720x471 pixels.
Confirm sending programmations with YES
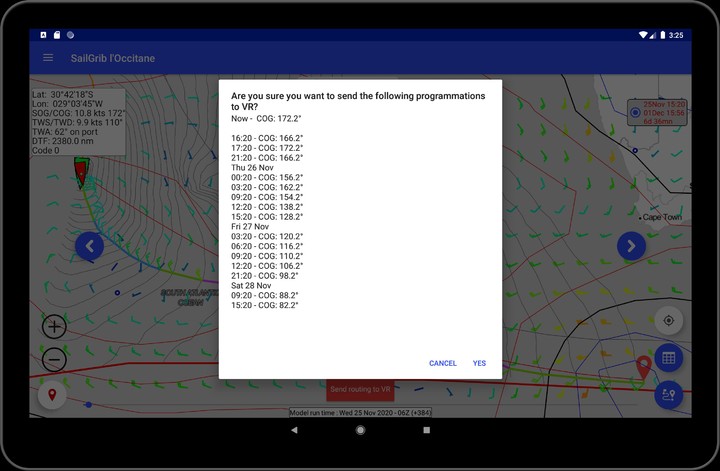click(479, 363)
